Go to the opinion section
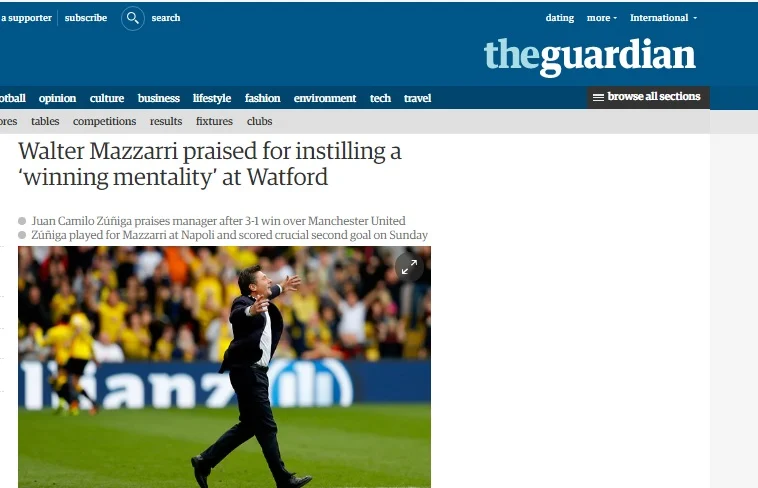Image resolution: width=758 pixels, height=488 pixels. pyautogui.click(x=58, y=98)
